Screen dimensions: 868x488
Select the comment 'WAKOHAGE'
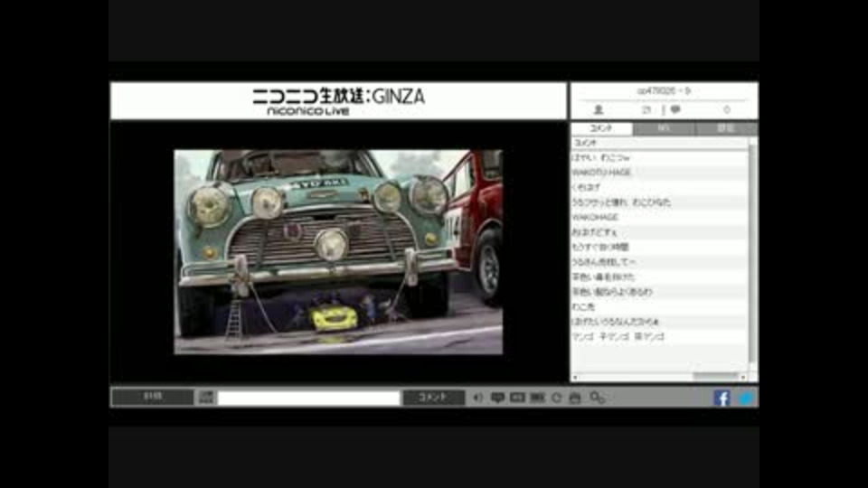click(659, 218)
